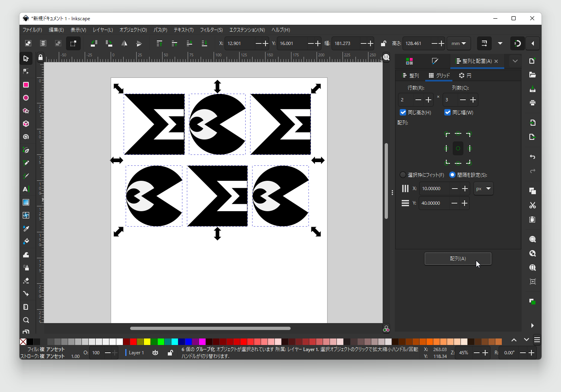Pick the yellow swatch from palette
The image size is (561, 392).
147,341
